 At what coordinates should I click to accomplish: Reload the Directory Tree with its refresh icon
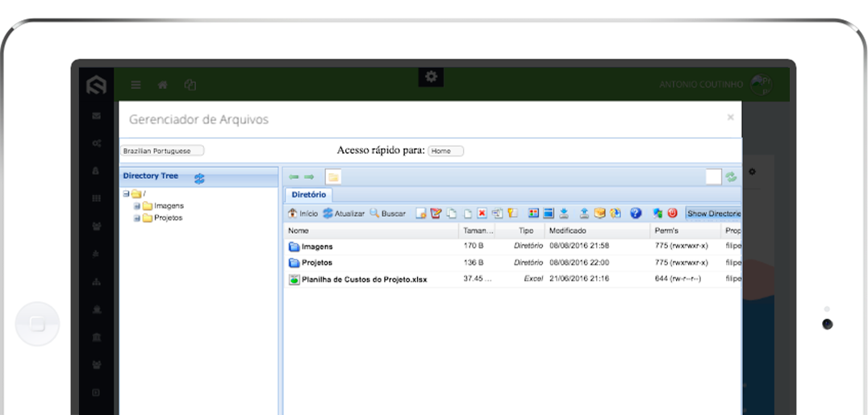tap(199, 178)
